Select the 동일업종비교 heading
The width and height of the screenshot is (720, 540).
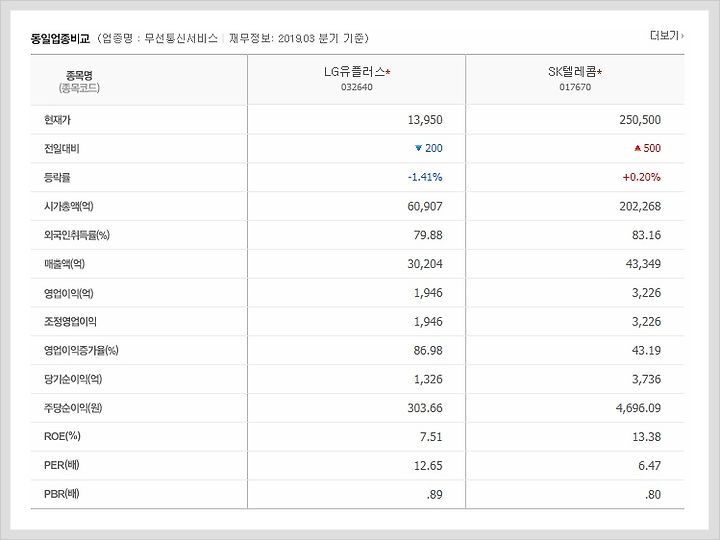point(60,38)
